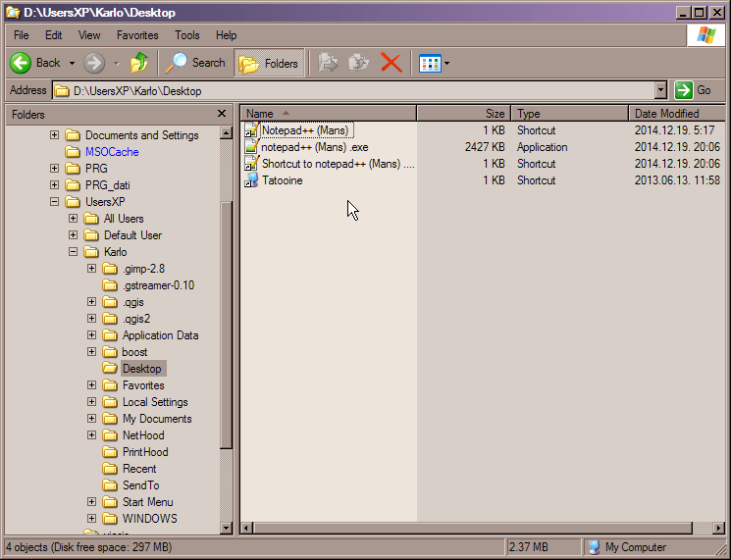
Task: Select the boost folder icon
Action: [x=110, y=352]
